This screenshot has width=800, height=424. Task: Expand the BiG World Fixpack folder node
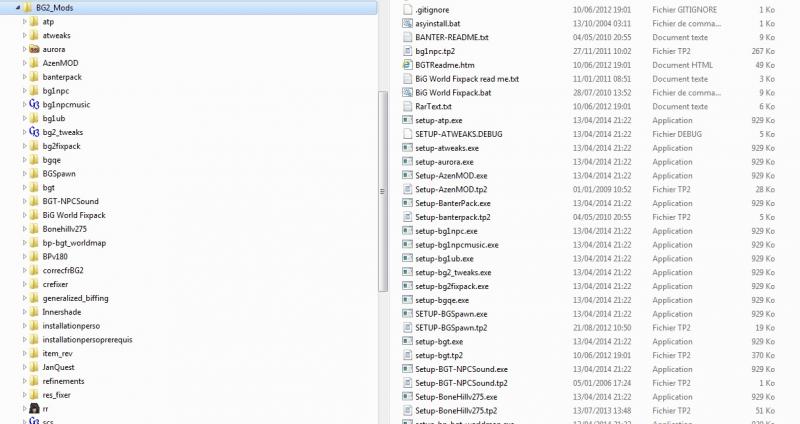pyautogui.click(x=24, y=215)
